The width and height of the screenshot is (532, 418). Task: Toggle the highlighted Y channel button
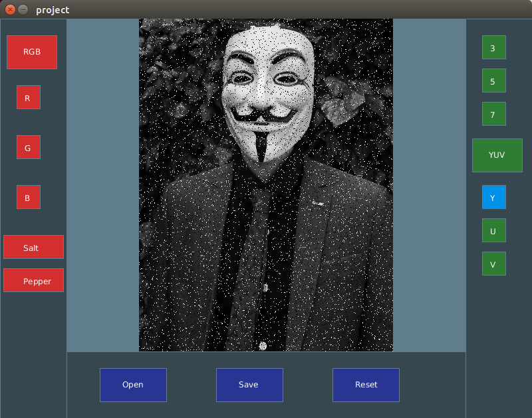point(494,197)
